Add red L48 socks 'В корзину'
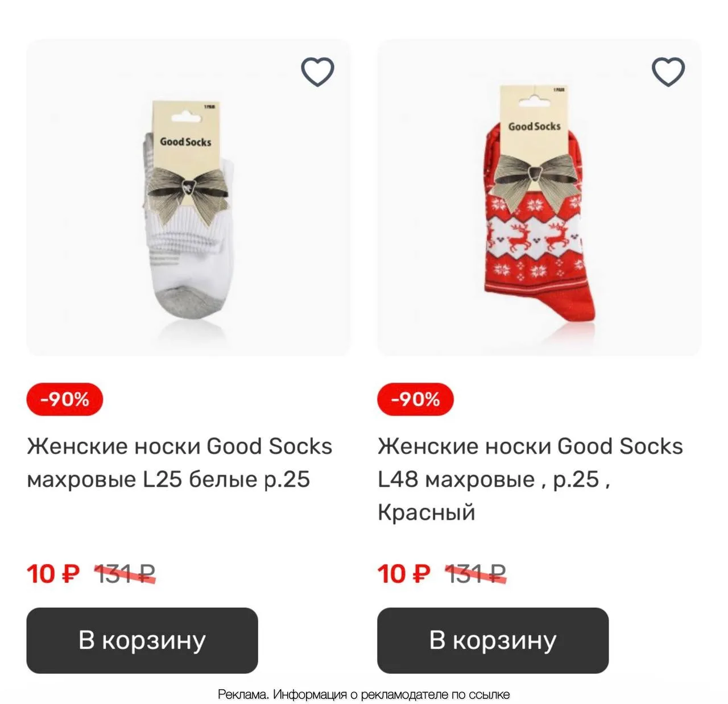The image size is (728, 704). click(x=493, y=640)
